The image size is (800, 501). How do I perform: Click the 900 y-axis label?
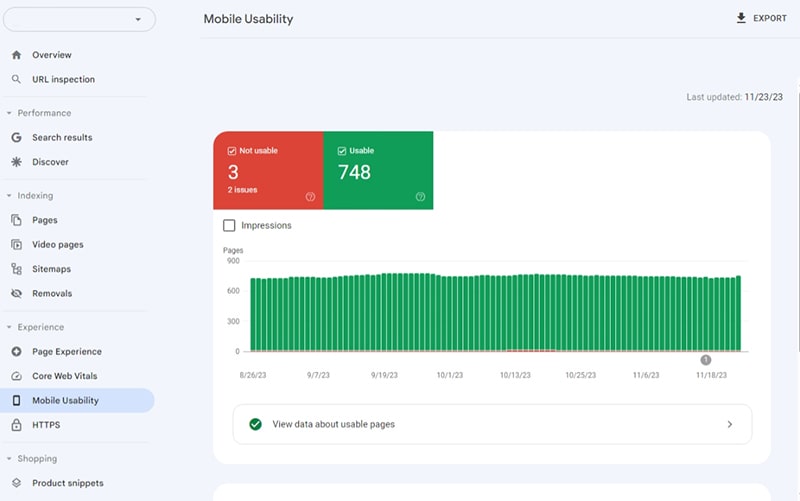tap(233, 261)
